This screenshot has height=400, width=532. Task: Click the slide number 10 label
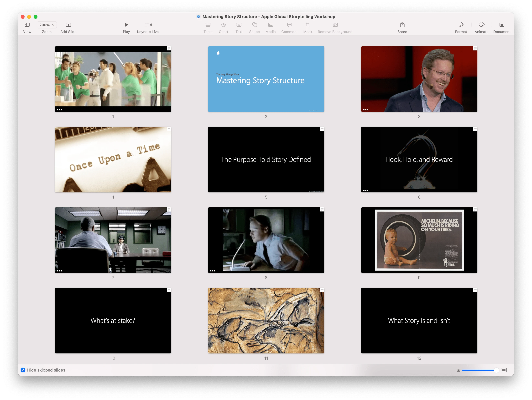point(113,358)
